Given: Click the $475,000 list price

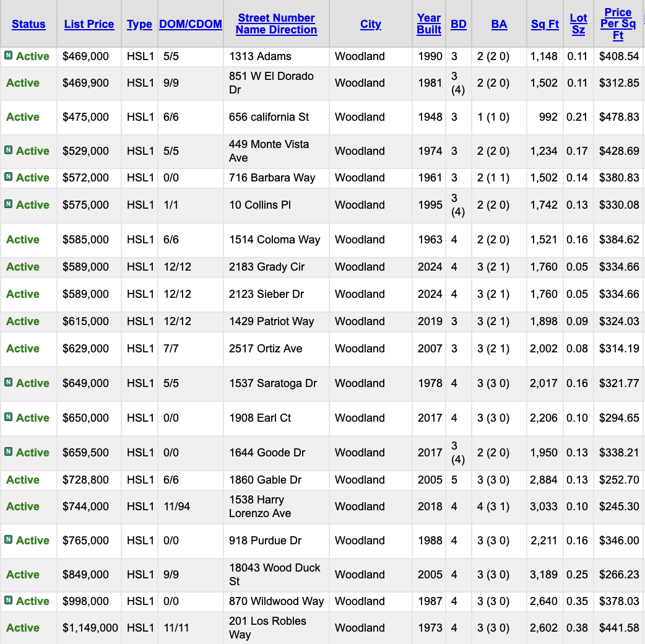Looking at the screenshot, I should (x=85, y=117).
